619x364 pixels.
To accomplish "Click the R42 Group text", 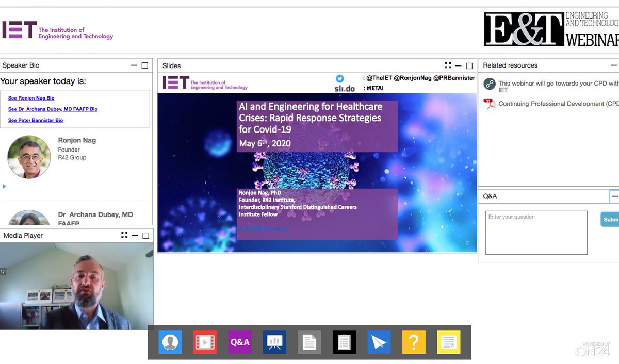I will 72,158.
